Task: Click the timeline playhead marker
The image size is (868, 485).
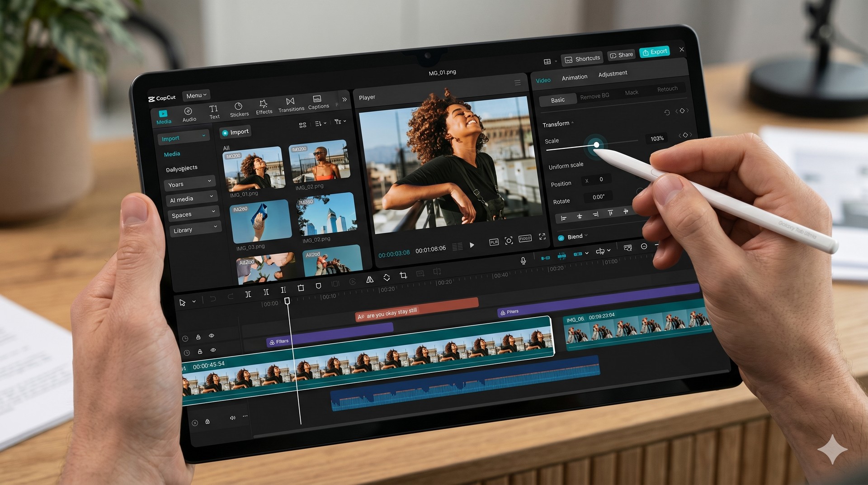Action: pyautogui.click(x=287, y=301)
